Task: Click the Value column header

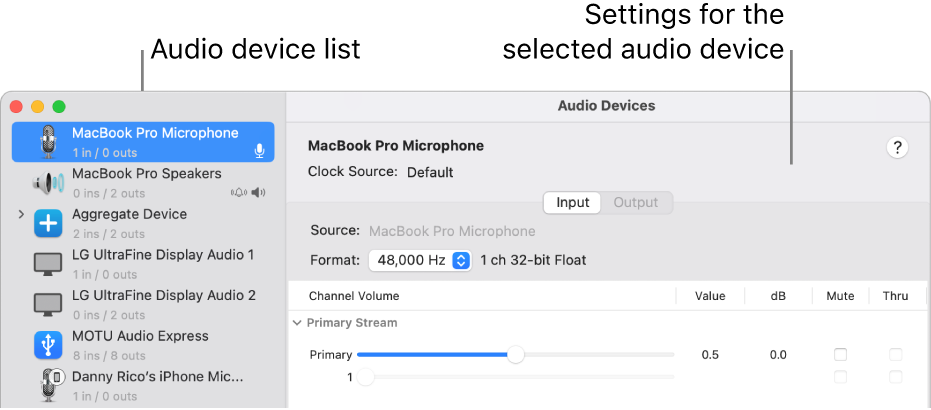Action: click(x=710, y=296)
